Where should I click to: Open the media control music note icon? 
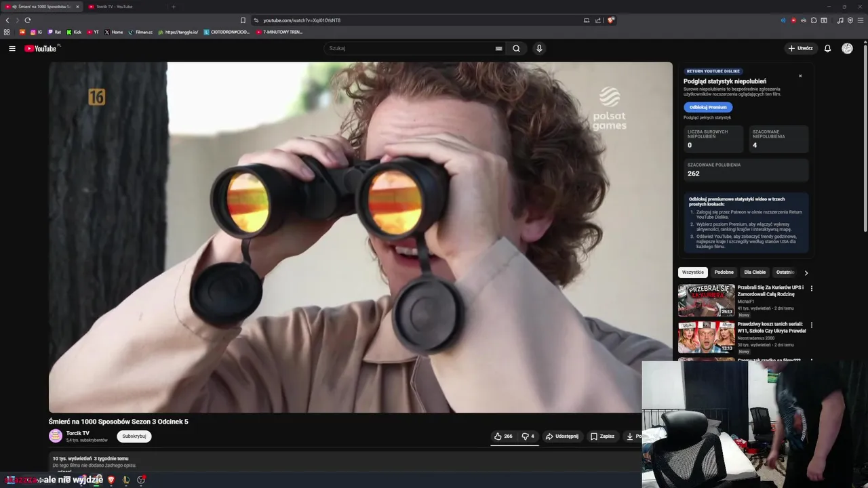(x=840, y=20)
